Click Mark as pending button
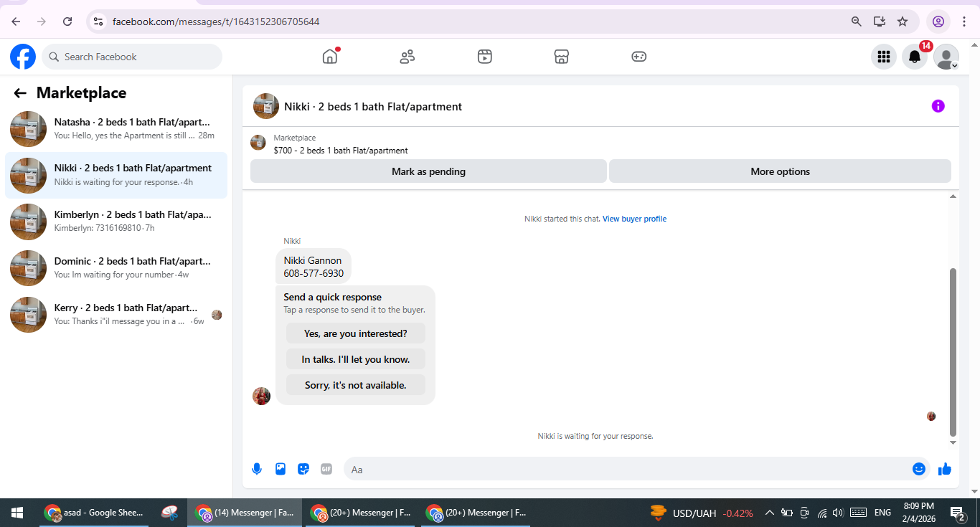This screenshot has width=980, height=527. pyautogui.click(x=428, y=171)
